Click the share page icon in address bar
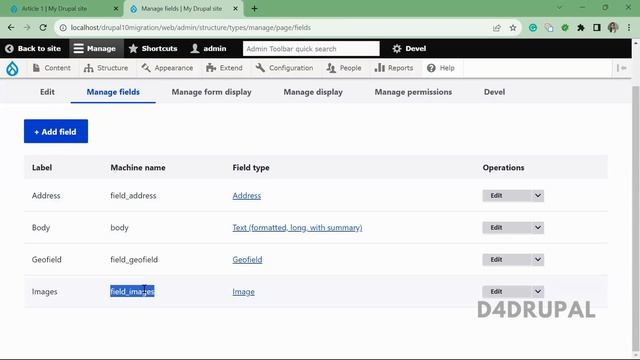 click(x=497, y=28)
